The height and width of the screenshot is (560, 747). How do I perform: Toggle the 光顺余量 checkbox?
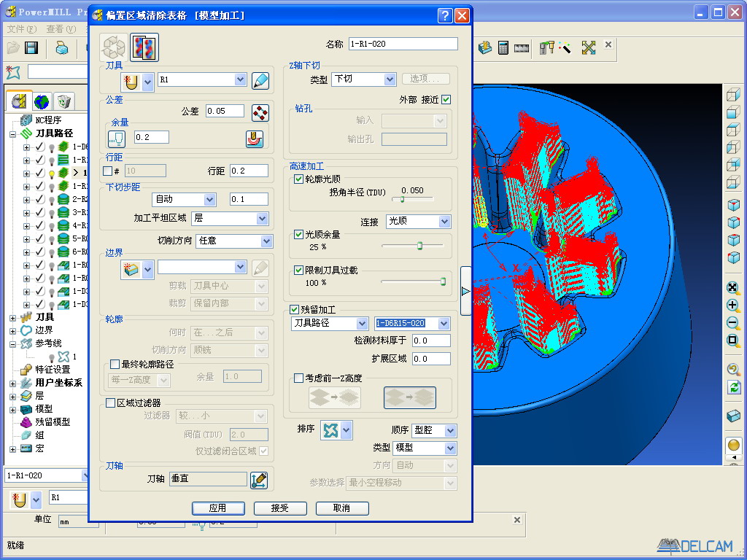coord(298,234)
